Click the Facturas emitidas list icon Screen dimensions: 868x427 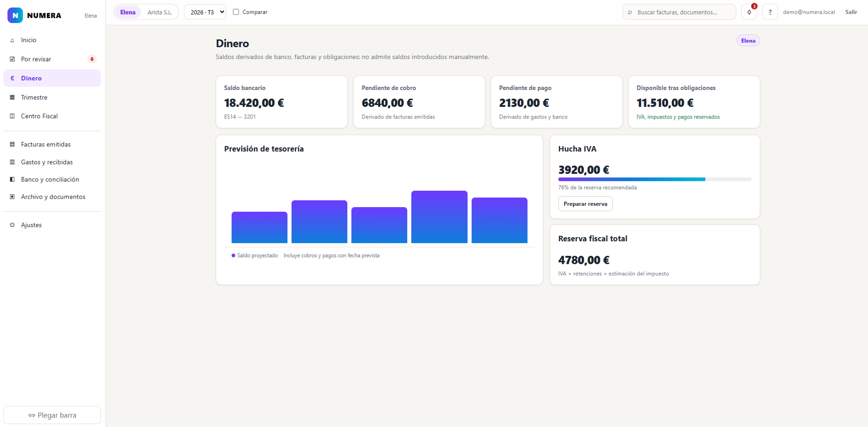point(12,144)
